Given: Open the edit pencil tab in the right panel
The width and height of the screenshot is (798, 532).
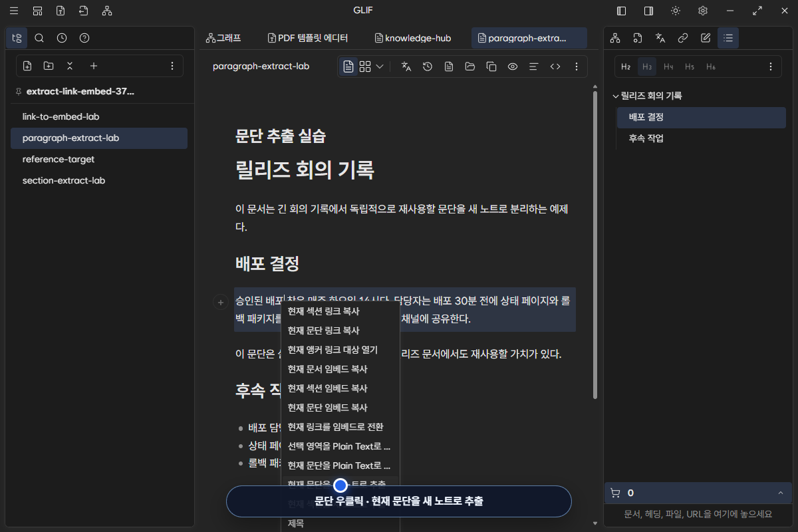Looking at the screenshot, I should pyautogui.click(x=706, y=38).
